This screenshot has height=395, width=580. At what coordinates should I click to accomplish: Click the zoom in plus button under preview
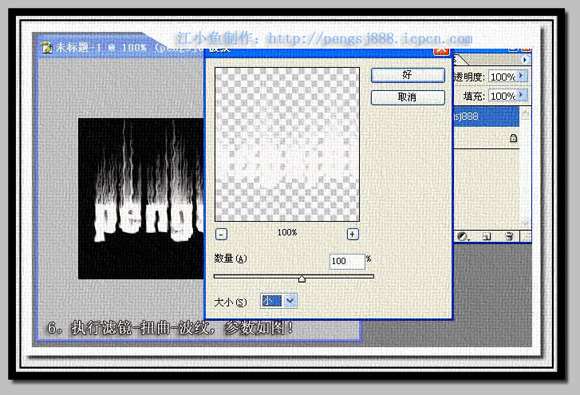pyautogui.click(x=353, y=234)
